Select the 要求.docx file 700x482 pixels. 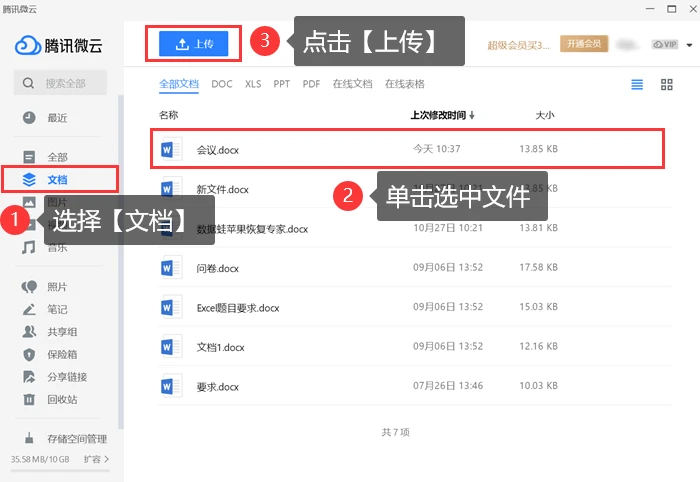pos(414,386)
